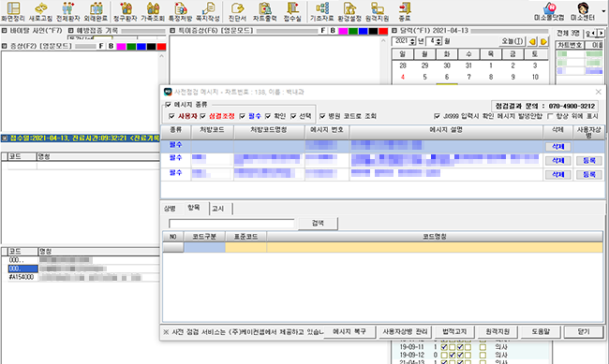
Task: Click the 검색 search button
Action: coord(319,223)
